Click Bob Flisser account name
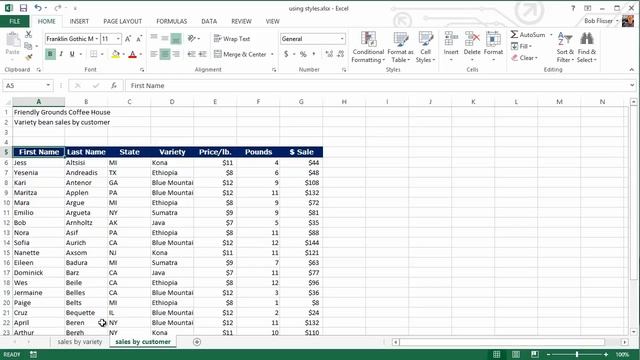The image size is (640, 360). coord(598,21)
